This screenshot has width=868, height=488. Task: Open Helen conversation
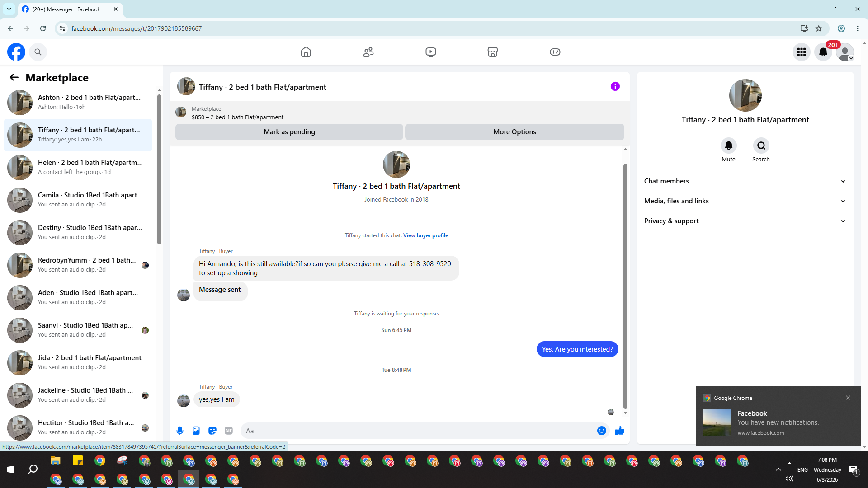pyautogui.click(x=78, y=168)
